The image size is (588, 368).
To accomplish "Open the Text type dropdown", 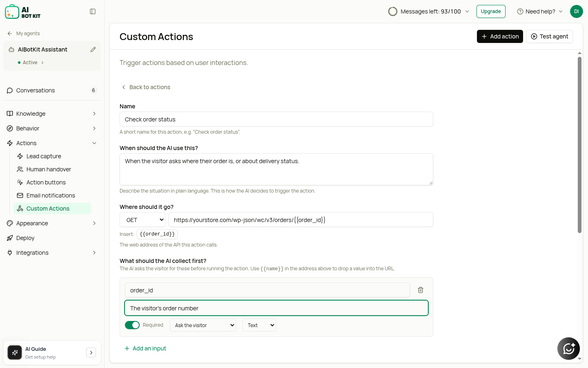I will pos(259,325).
